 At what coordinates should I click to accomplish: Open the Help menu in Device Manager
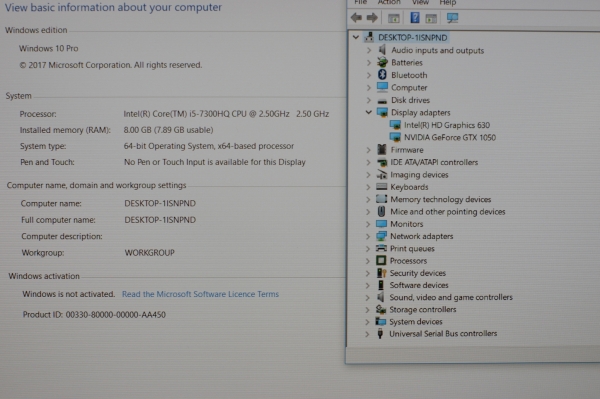pos(448,2)
